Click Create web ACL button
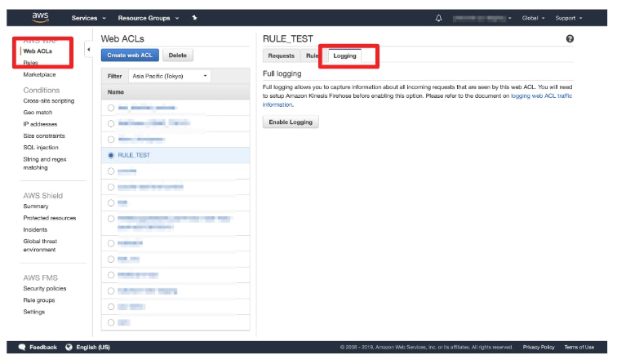Image resolution: width=617 pixels, height=364 pixels. pos(130,55)
